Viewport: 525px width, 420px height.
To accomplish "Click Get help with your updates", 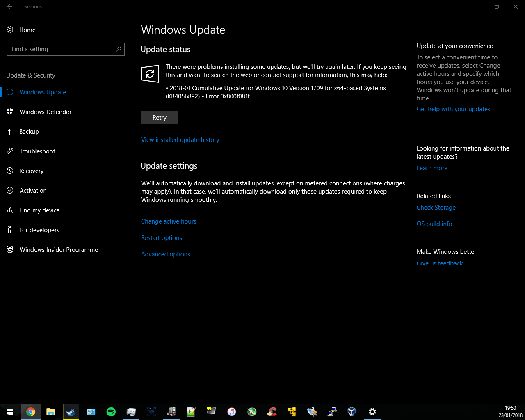I will (453, 109).
